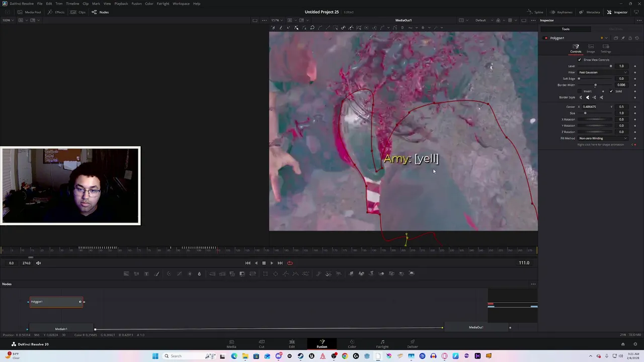The width and height of the screenshot is (644, 362).
Task: Add a Background node from toolbar
Action: [126, 274]
